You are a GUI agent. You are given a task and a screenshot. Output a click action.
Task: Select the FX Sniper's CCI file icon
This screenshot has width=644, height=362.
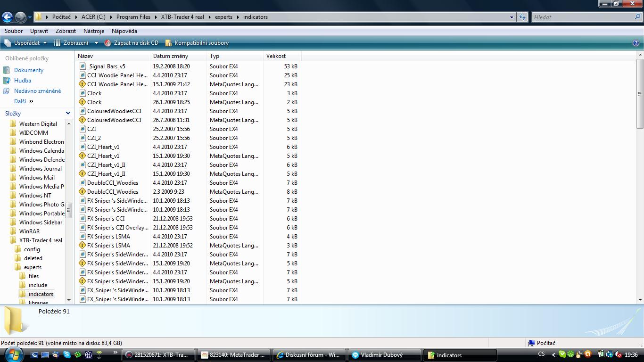pyautogui.click(x=83, y=219)
